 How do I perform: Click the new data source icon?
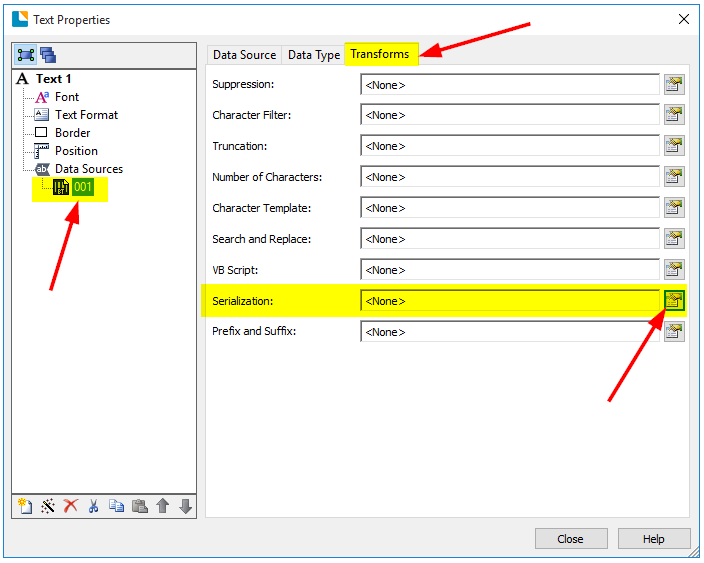click(x=25, y=506)
